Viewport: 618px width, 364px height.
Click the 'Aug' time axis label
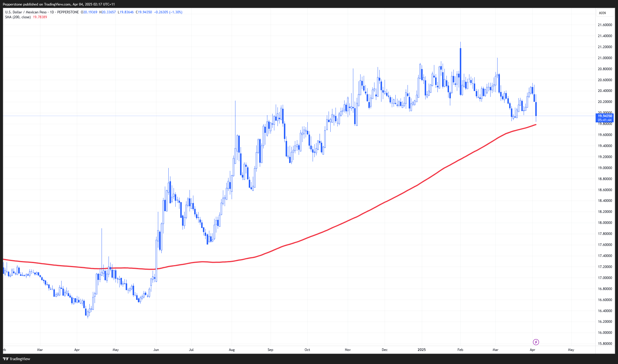232,350
